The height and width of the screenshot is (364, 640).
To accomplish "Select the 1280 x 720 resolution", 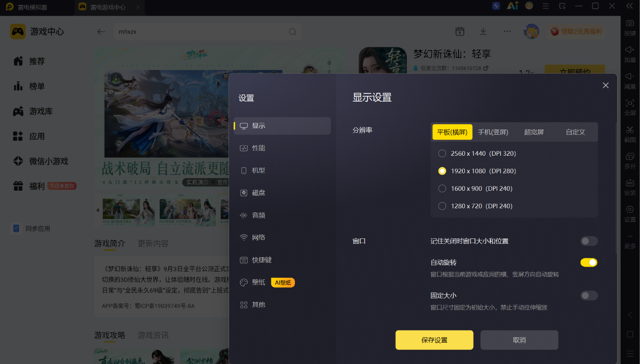I will [475, 206].
